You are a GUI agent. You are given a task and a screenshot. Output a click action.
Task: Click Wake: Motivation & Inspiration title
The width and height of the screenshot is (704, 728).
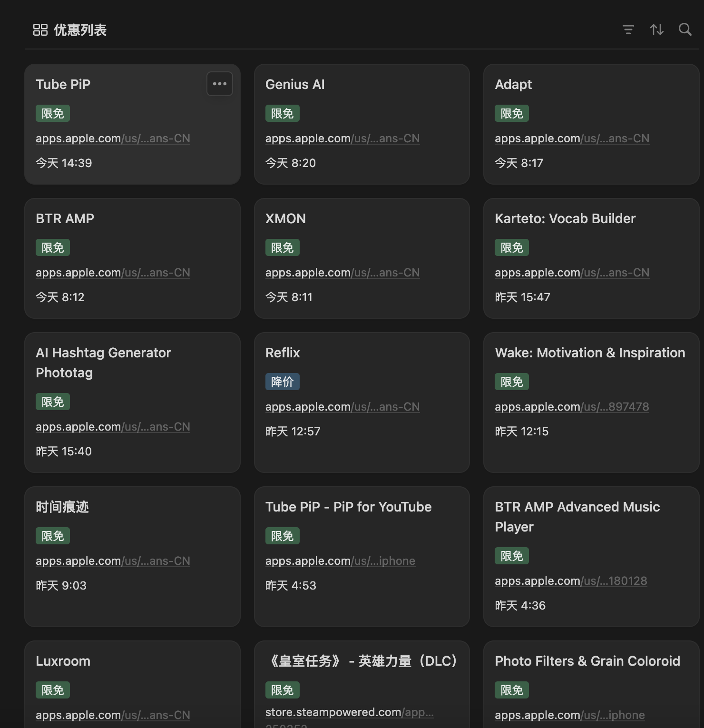tap(590, 353)
